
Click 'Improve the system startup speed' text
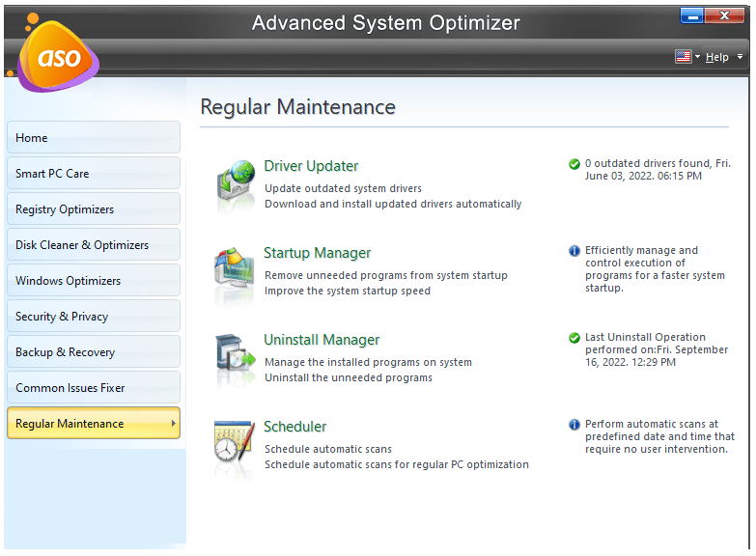pyautogui.click(x=348, y=291)
